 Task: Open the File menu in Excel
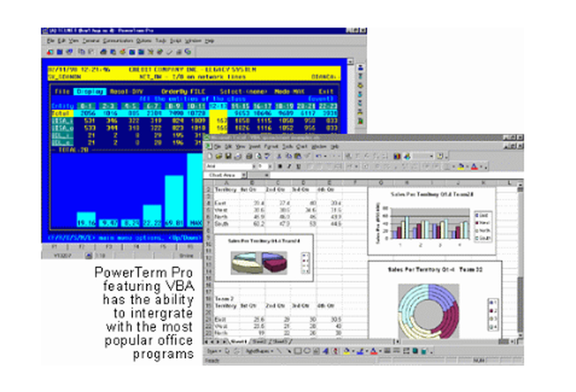(x=218, y=146)
